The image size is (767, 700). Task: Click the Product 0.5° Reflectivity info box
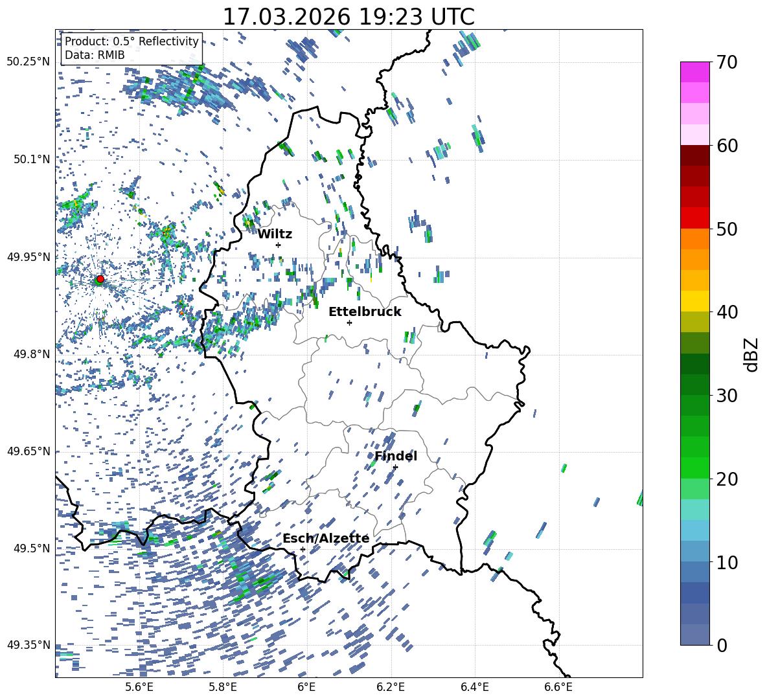pyautogui.click(x=132, y=49)
